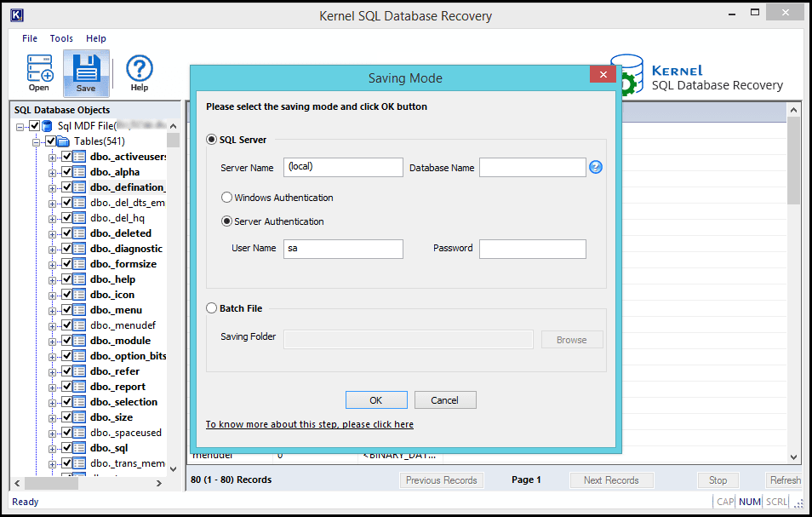This screenshot has width=812, height=517.
Task: Click the User Name input field
Action: pyautogui.click(x=343, y=249)
